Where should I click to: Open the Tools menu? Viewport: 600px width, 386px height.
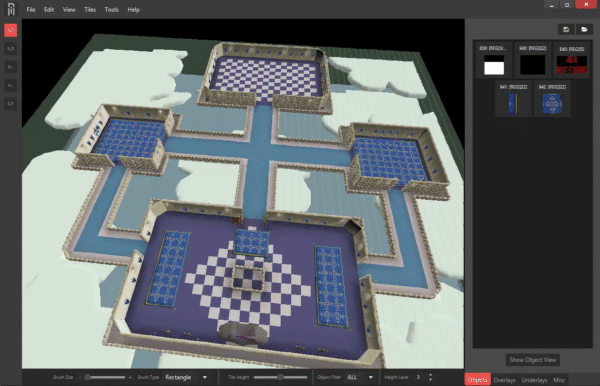point(111,10)
